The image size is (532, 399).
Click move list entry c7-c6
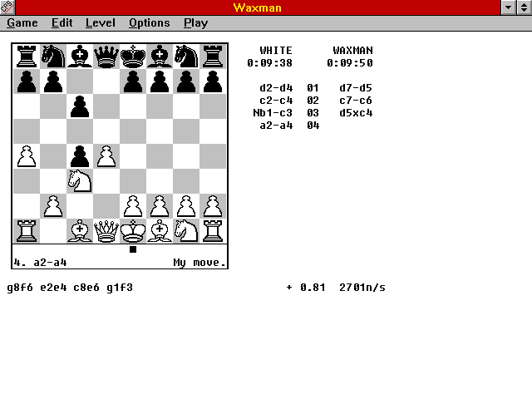click(356, 101)
